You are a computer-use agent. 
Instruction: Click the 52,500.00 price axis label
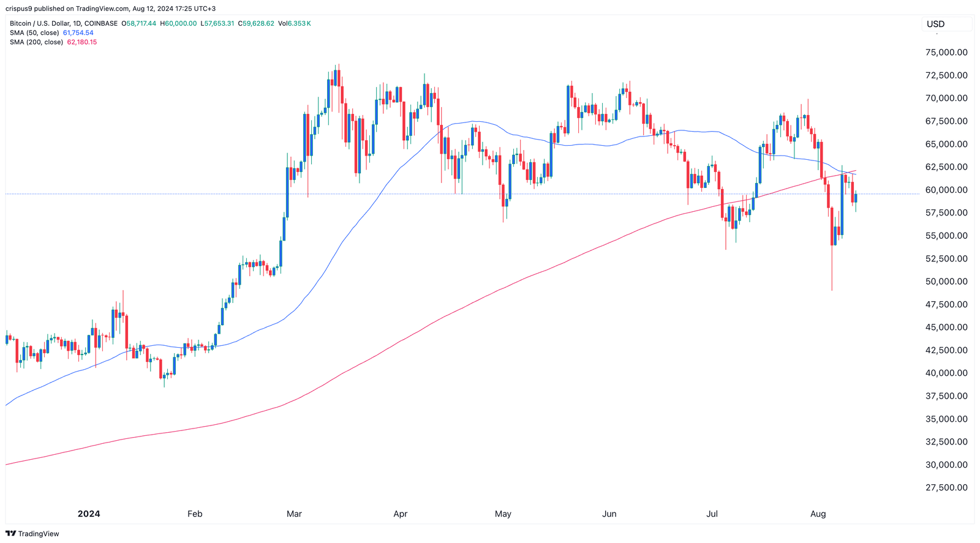(946, 258)
